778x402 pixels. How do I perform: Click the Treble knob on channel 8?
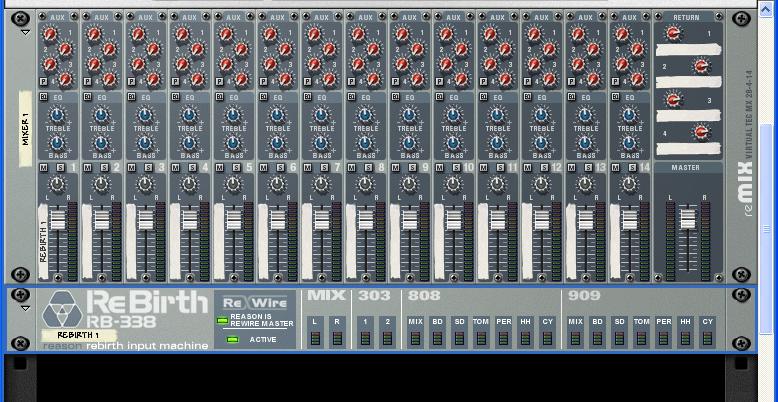pos(365,116)
